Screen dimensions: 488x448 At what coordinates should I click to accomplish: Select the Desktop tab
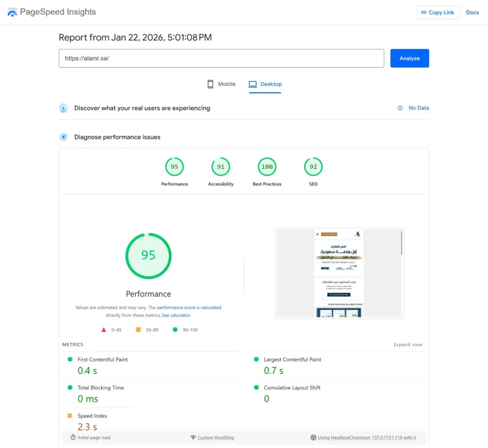tap(265, 83)
